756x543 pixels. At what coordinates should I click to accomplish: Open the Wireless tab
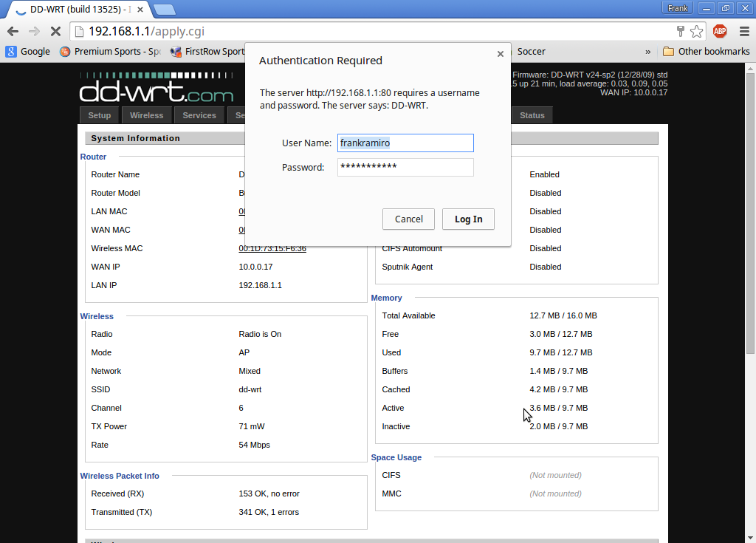[x=147, y=115]
